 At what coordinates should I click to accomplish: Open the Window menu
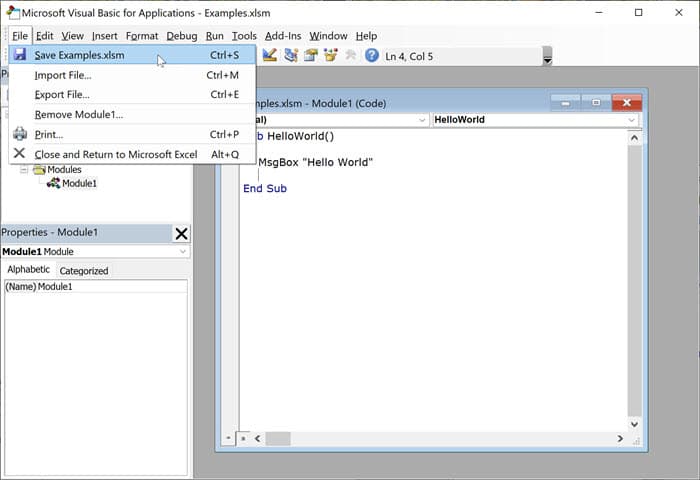pyautogui.click(x=328, y=36)
